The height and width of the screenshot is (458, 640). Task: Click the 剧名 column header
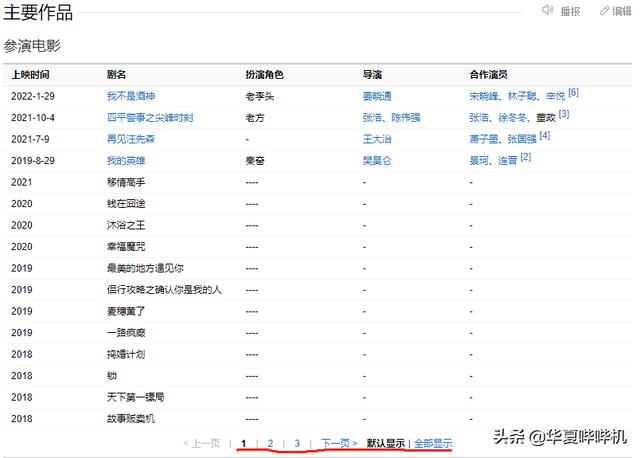pyautogui.click(x=116, y=75)
